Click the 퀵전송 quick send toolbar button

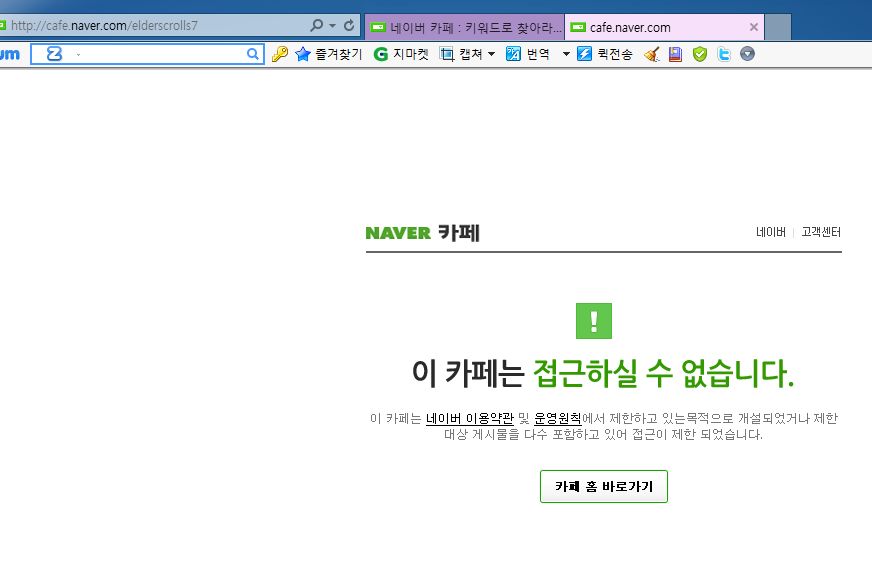click(605, 54)
